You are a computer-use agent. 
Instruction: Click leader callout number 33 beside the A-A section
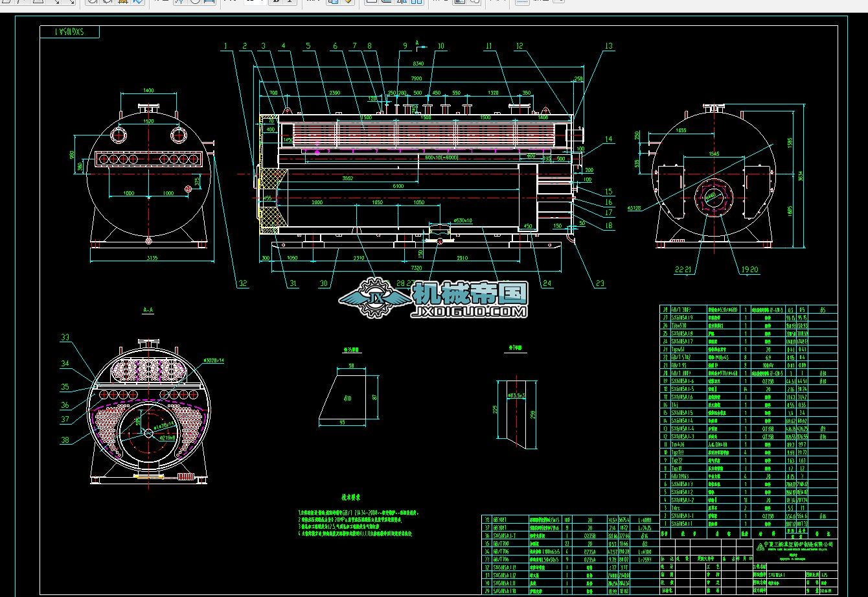[x=65, y=337]
